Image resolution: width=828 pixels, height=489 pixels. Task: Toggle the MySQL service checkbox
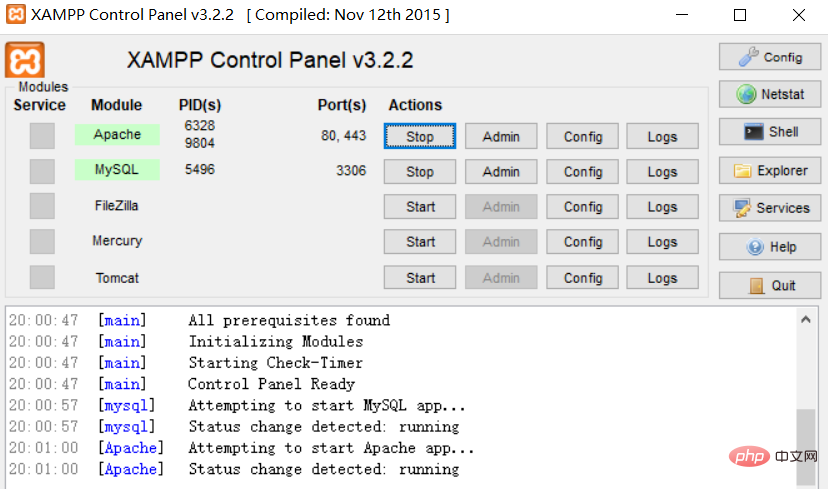(42, 171)
